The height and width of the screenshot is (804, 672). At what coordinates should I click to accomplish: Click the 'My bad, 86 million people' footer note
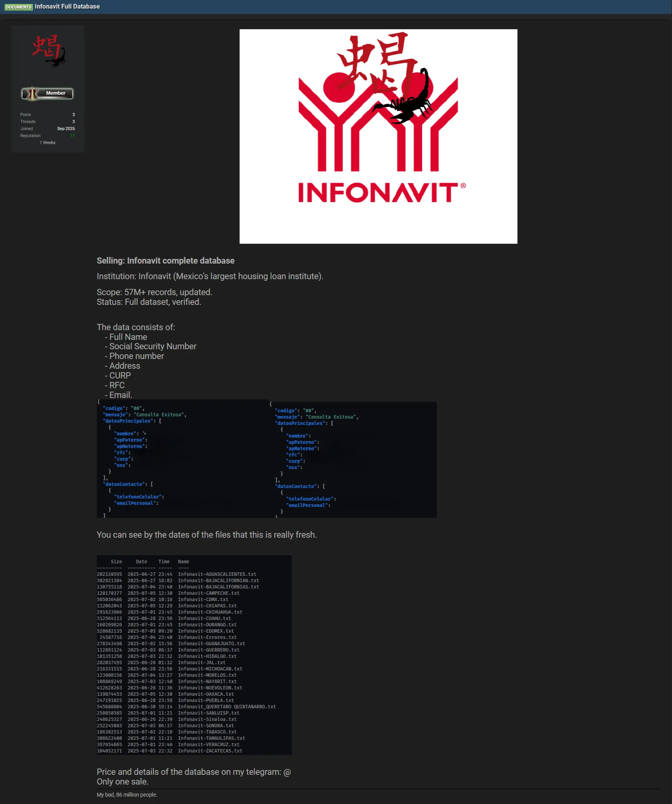[x=127, y=795]
